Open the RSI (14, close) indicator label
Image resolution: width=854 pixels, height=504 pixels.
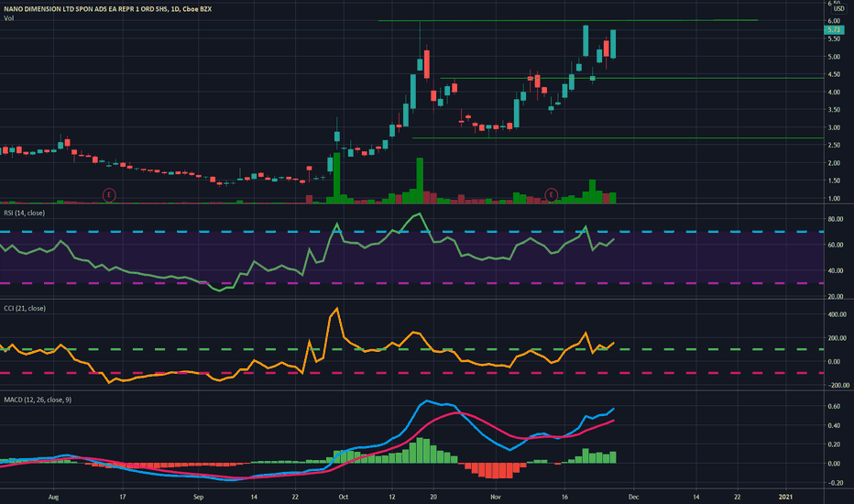(x=25, y=213)
